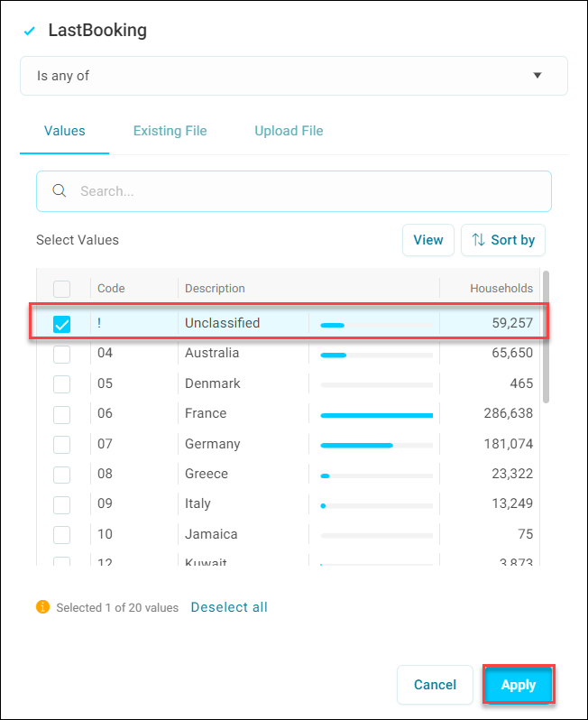The height and width of the screenshot is (720, 588).
Task: Check the Australia checkbox
Action: point(62,354)
